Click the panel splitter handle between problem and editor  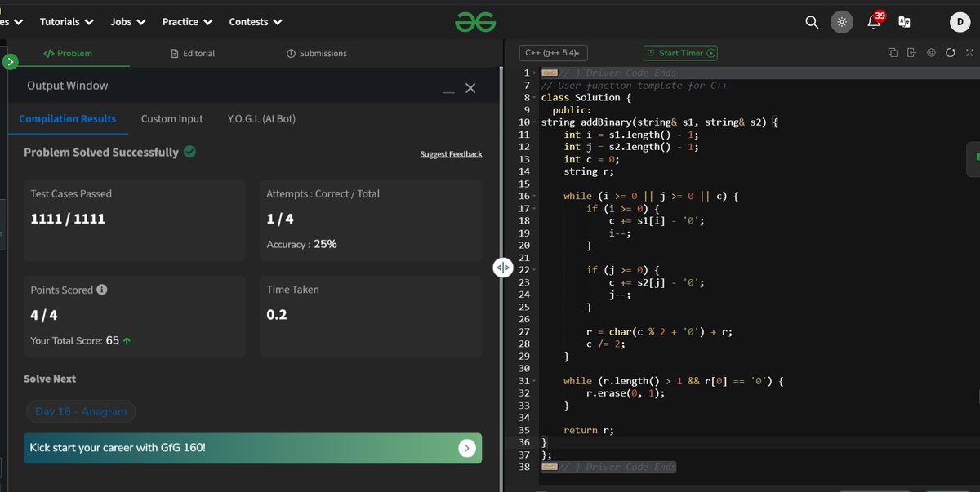pyautogui.click(x=502, y=267)
